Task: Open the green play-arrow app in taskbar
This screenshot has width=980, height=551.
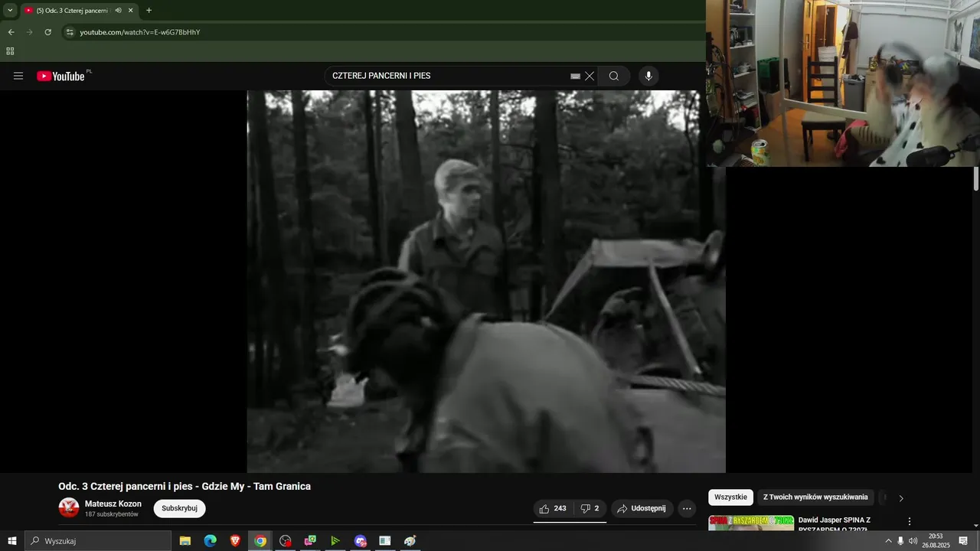Action: 335,541
